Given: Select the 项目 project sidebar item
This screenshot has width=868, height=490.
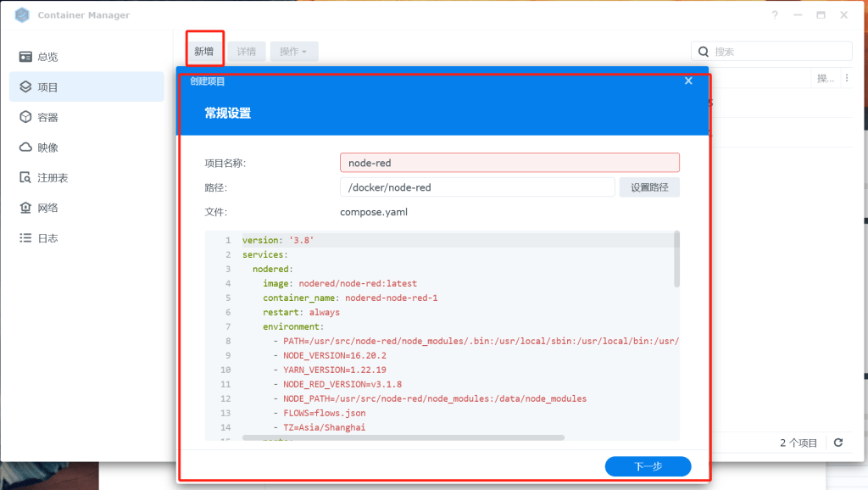Looking at the screenshot, I should 87,87.
